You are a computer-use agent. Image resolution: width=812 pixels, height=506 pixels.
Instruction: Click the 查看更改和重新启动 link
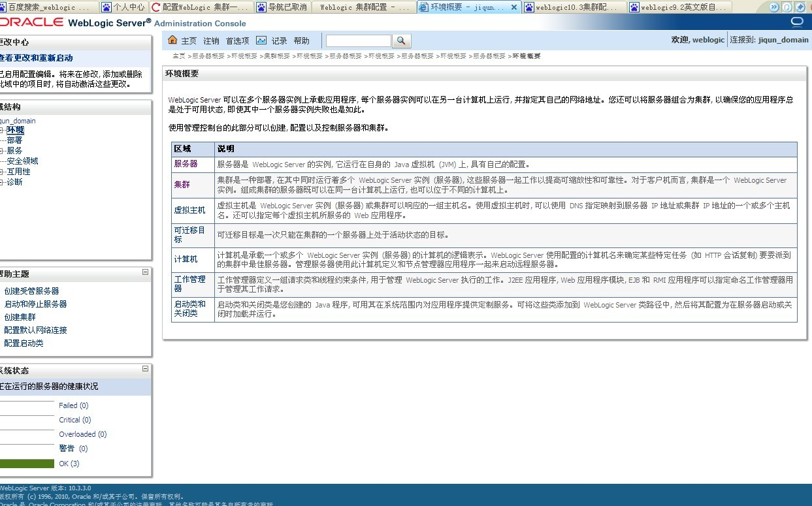pos(36,58)
